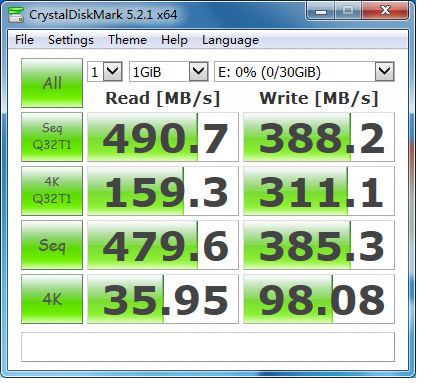
Task: Start the Seq Q32T1 benchmark
Action: [52, 137]
